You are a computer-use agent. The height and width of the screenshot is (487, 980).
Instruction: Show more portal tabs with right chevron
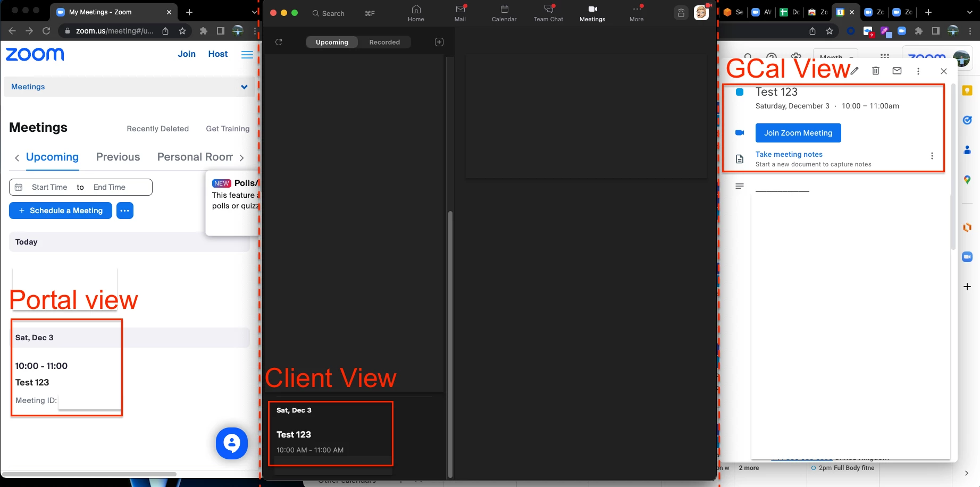tap(242, 158)
